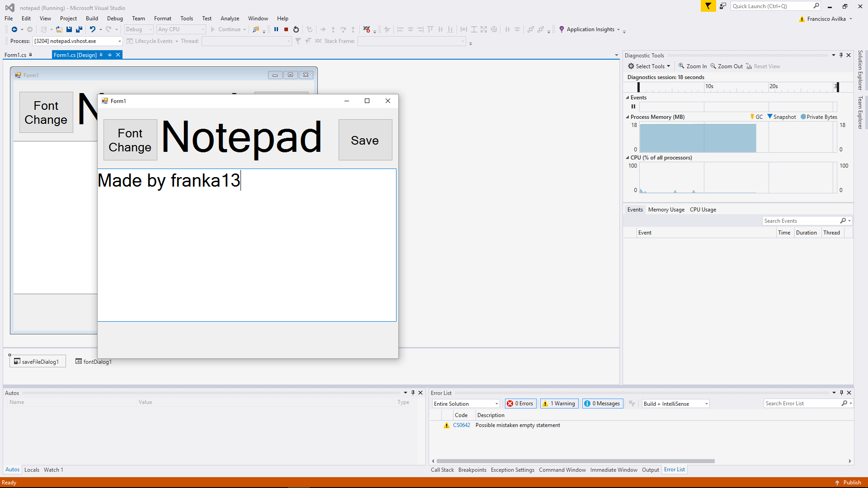Switch to the Memory Usage tab

click(666, 209)
